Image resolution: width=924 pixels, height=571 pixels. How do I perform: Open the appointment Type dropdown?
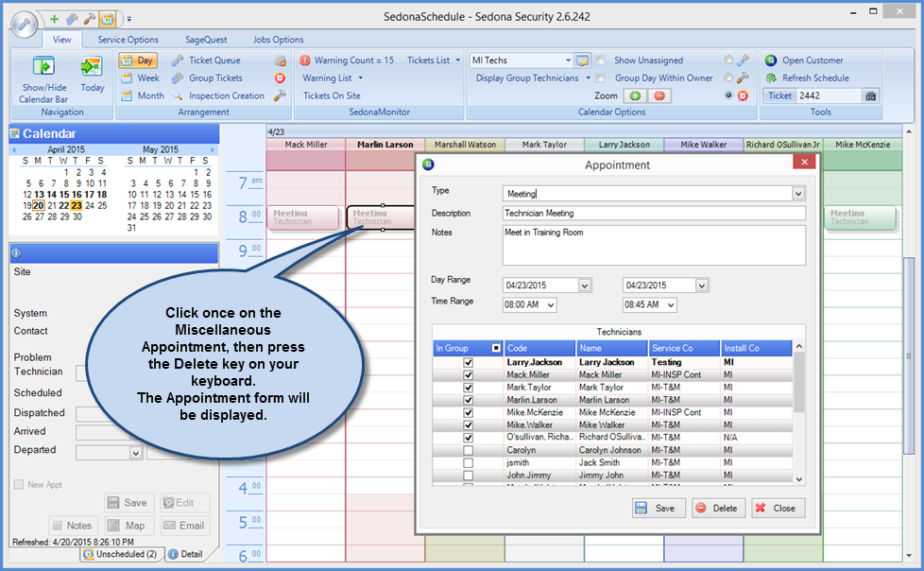click(x=798, y=194)
